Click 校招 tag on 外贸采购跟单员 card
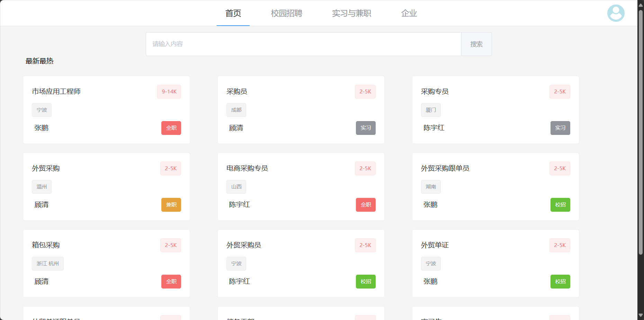Screen dimensions: 644x320 point(560,205)
